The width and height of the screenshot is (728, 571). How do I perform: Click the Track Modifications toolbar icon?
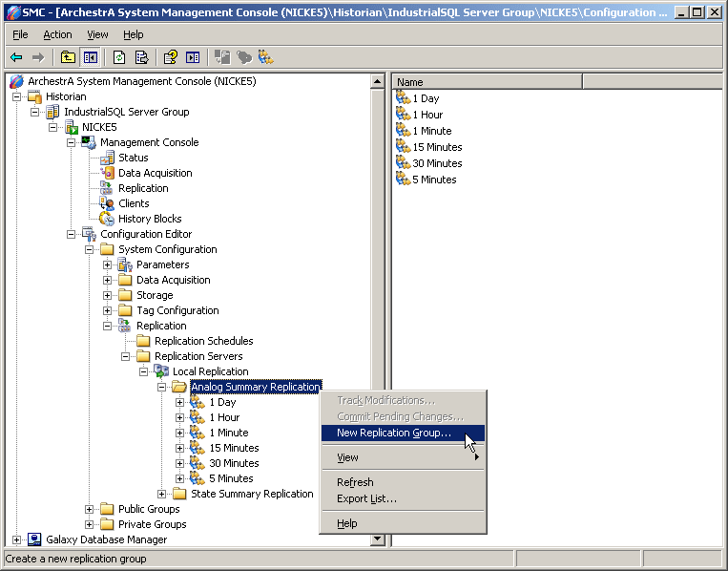point(222,57)
